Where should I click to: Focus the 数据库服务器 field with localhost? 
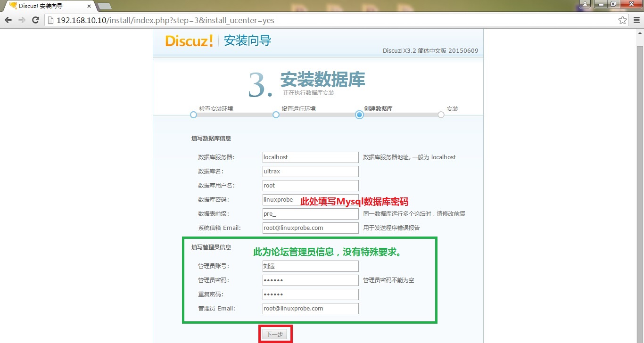pos(310,157)
